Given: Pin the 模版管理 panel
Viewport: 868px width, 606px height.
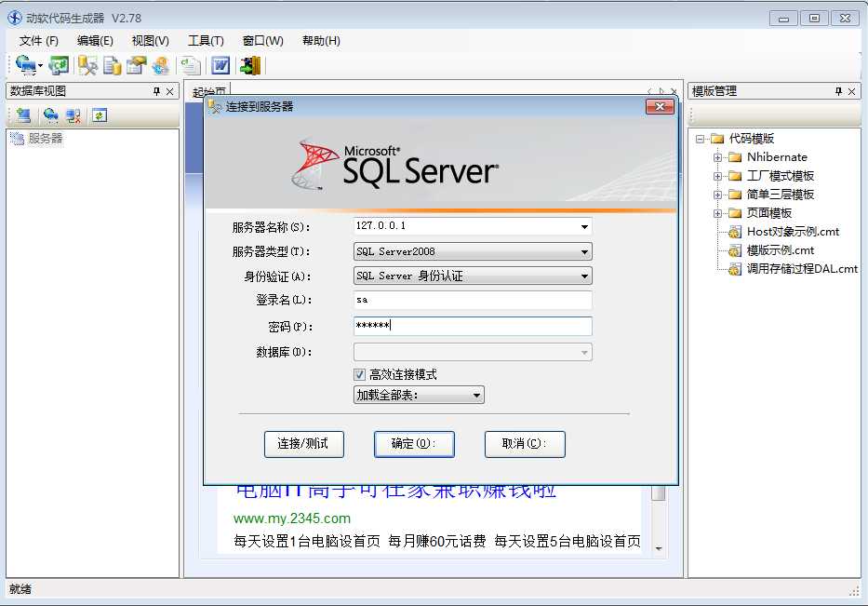Looking at the screenshot, I should point(838,91).
